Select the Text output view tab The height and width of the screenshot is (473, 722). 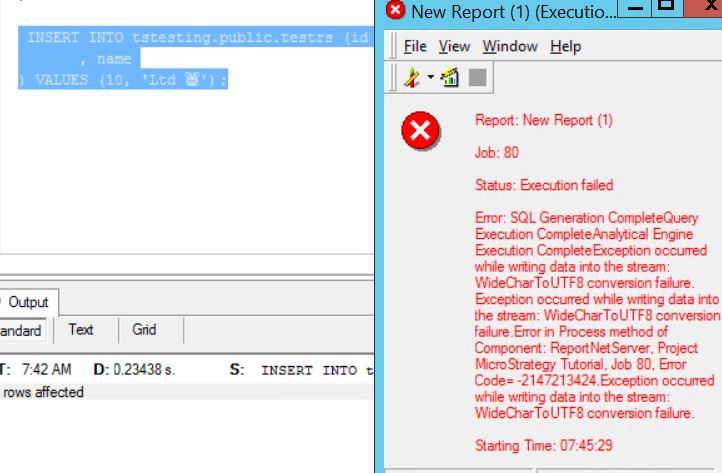pyautogui.click(x=81, y=329)
